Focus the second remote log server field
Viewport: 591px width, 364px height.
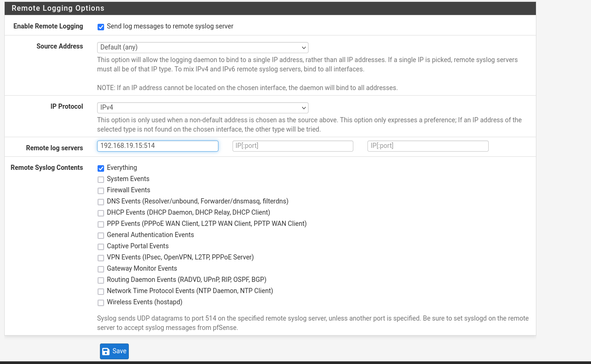293,146
